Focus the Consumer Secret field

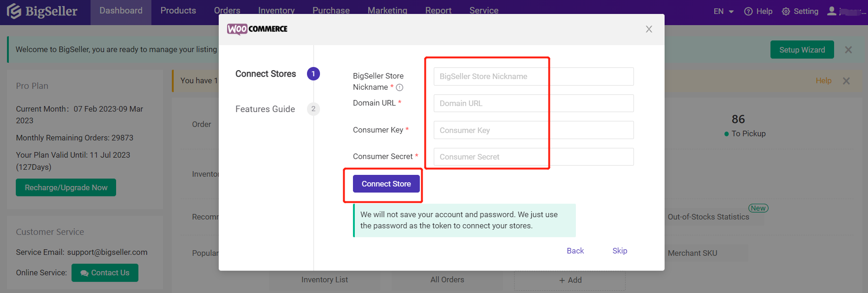(x=534, y=157)
